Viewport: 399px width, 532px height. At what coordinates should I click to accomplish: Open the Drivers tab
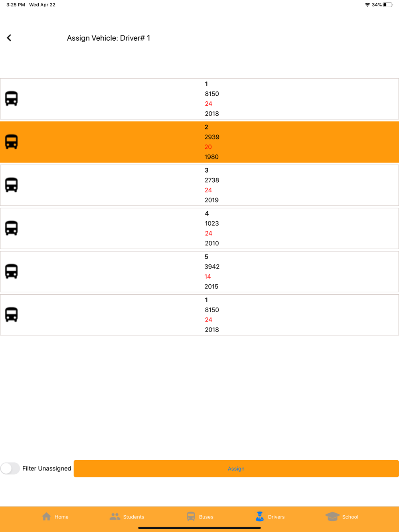click(270, 516)
